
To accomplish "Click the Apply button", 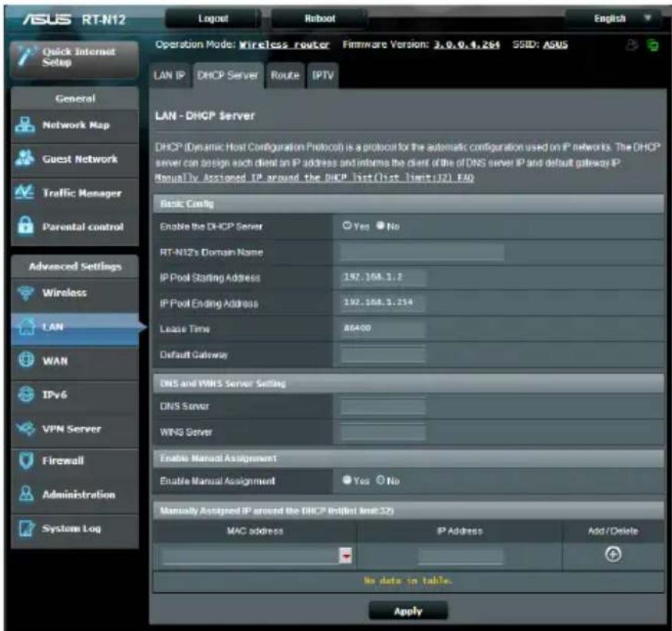I will [408, 611].
